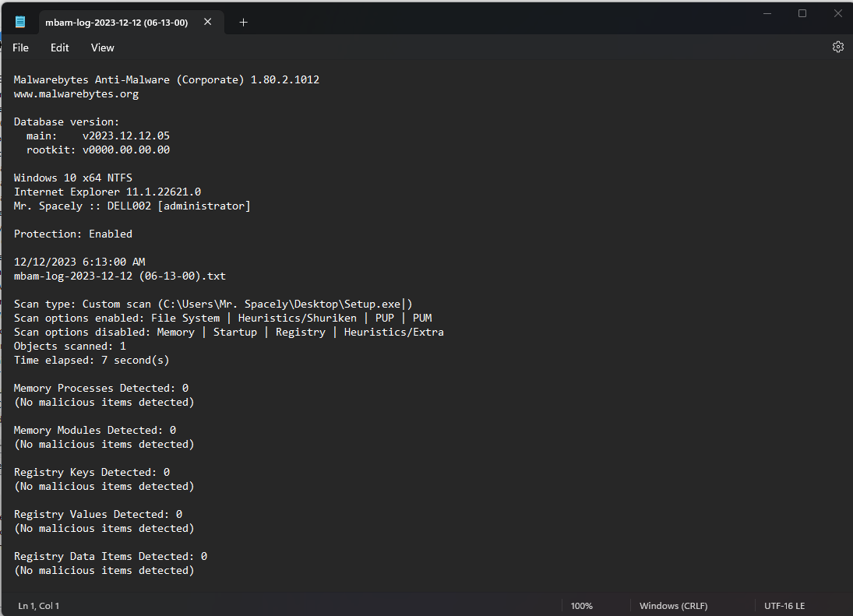Click 'Registry Values Detected: 0' line
The width and height of the screenshot is (853, 616).
[98, 514]
